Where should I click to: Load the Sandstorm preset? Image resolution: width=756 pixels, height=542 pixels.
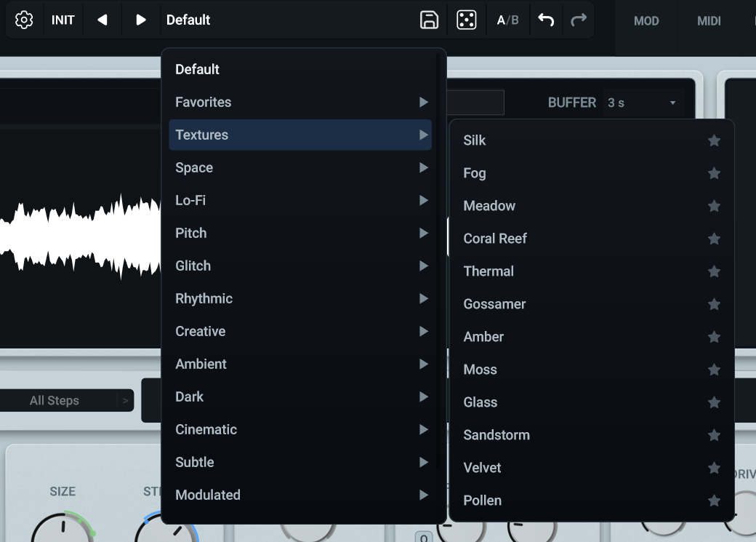(x=592, y=435)
